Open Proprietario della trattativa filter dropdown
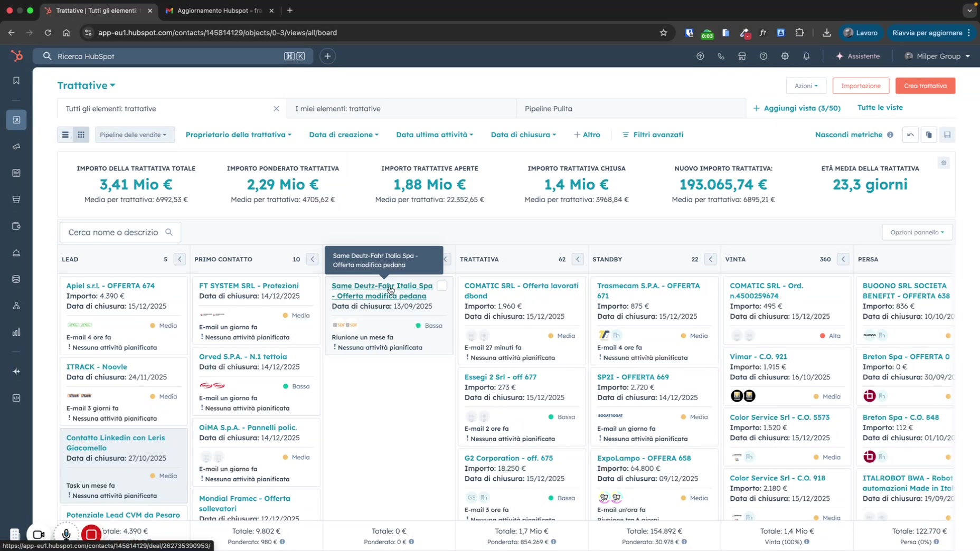980x551 pixels. (238, 135)
